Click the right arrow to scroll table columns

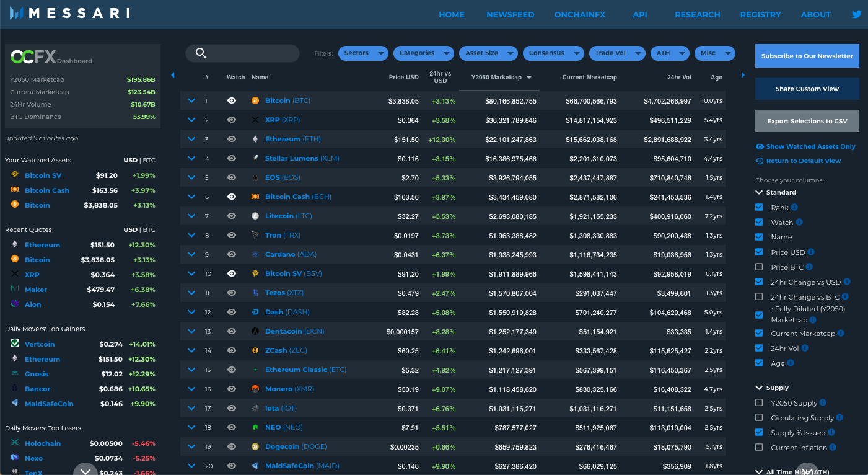click(742, 76)
